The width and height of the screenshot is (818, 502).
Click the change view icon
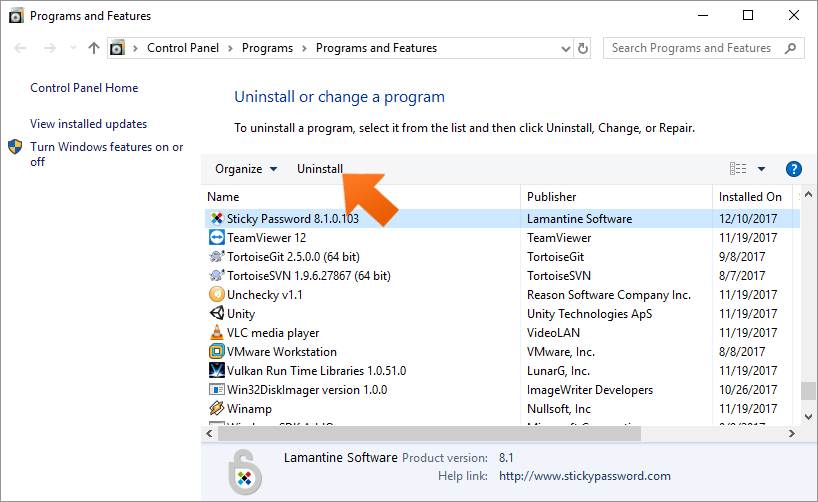pyautogui.click(x=738, y=169)
